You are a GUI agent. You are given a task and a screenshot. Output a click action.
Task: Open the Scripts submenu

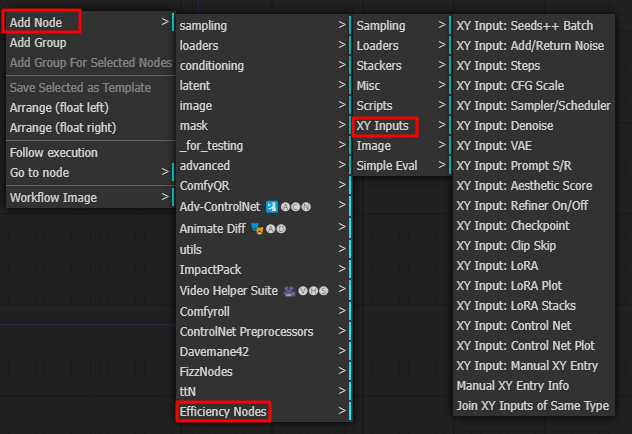[402, 106]
